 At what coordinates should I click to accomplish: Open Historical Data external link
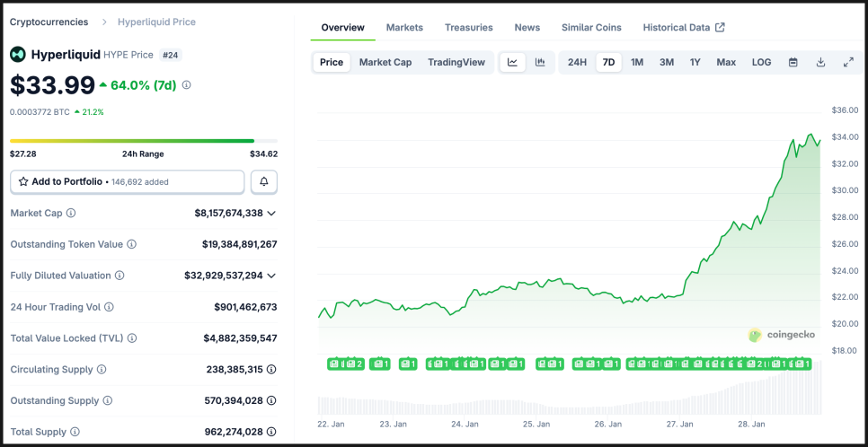[x=683, y=27]
